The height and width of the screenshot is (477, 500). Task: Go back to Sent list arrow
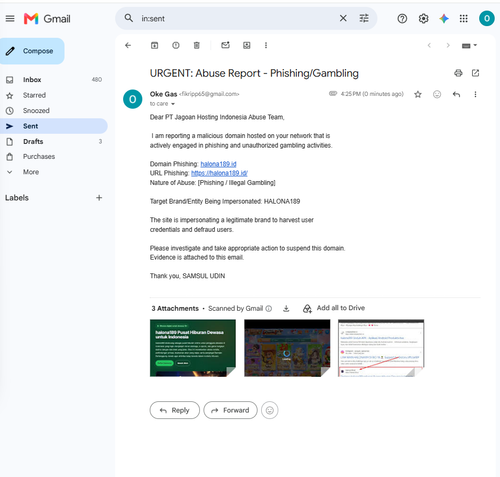(x=128, y=45)
